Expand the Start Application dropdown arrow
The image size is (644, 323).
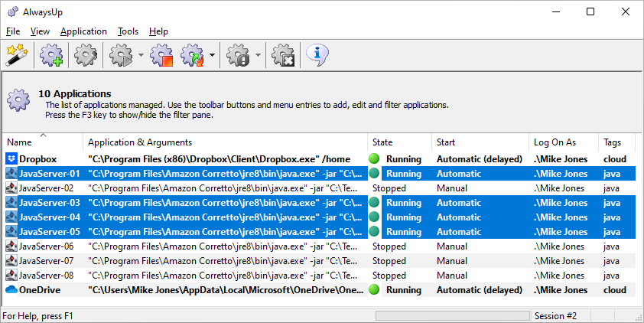[x=141, y=55]
